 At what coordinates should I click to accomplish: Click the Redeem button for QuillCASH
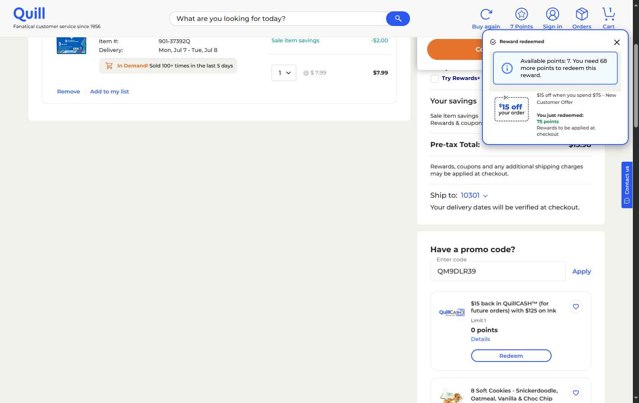(511, 356)
